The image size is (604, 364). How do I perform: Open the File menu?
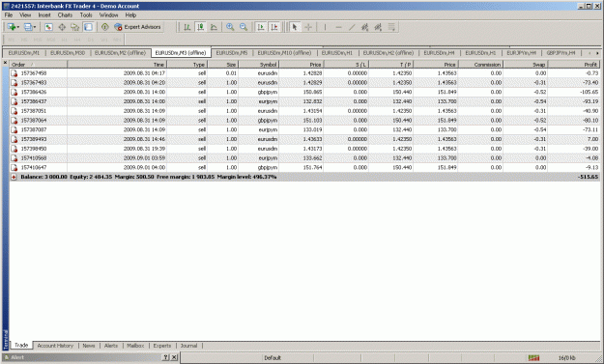9,15
